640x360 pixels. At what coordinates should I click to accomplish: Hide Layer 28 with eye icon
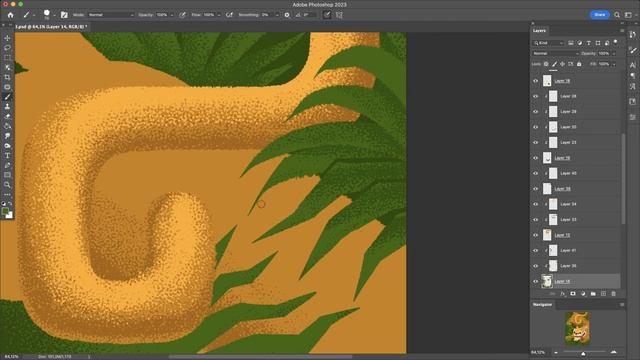[536, 96]
